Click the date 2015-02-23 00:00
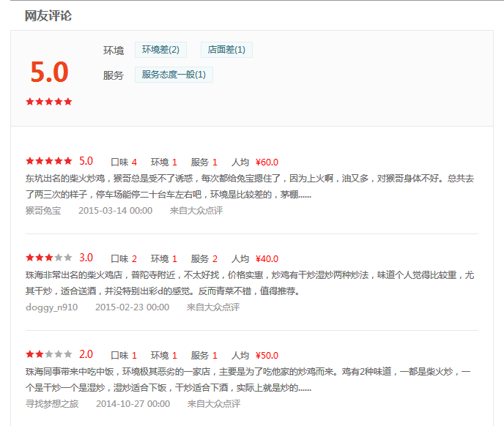504x426 pixels. pyautogui.click(x=132, y=307)
